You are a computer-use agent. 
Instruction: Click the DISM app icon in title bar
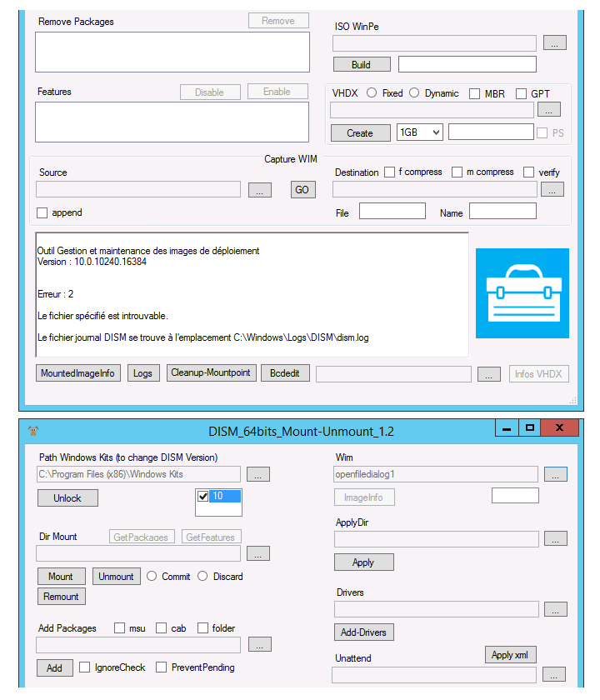click(33, 431)
